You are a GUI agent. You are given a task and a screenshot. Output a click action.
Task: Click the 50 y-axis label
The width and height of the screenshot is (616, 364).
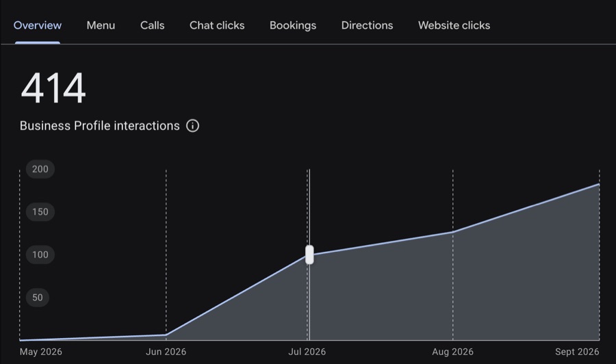tap(38, 298)
